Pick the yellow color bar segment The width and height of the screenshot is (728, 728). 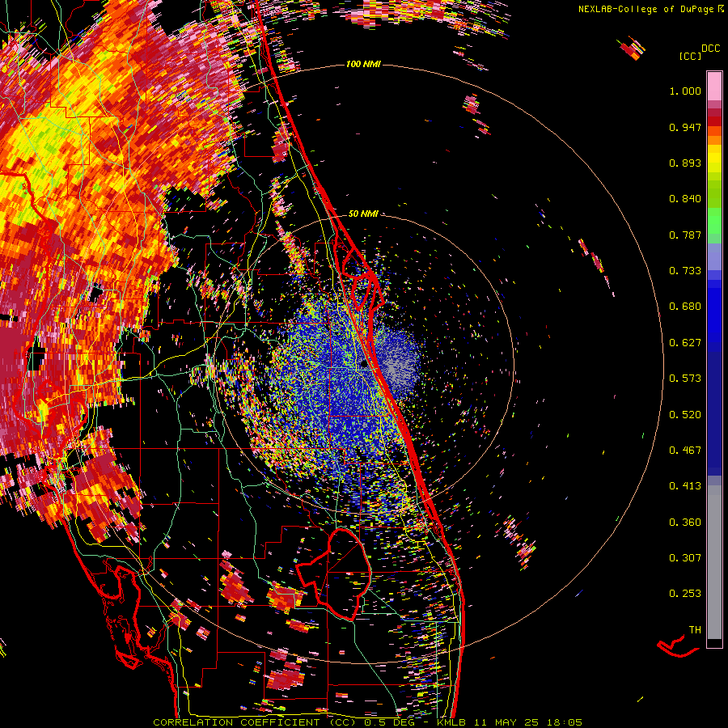pyautogui.click(x=714, y=159)
